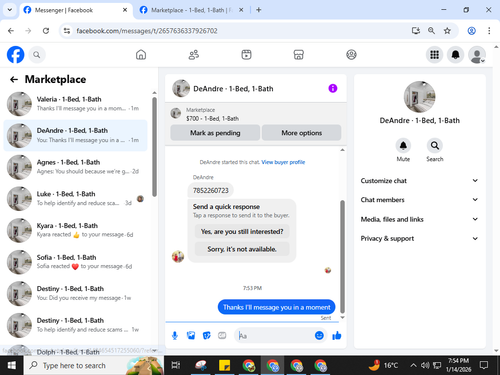Open DeAndre's listing thumbnail in right panel
The height and width of the screenshot is (375, 500).
click(x=419, y=97)
